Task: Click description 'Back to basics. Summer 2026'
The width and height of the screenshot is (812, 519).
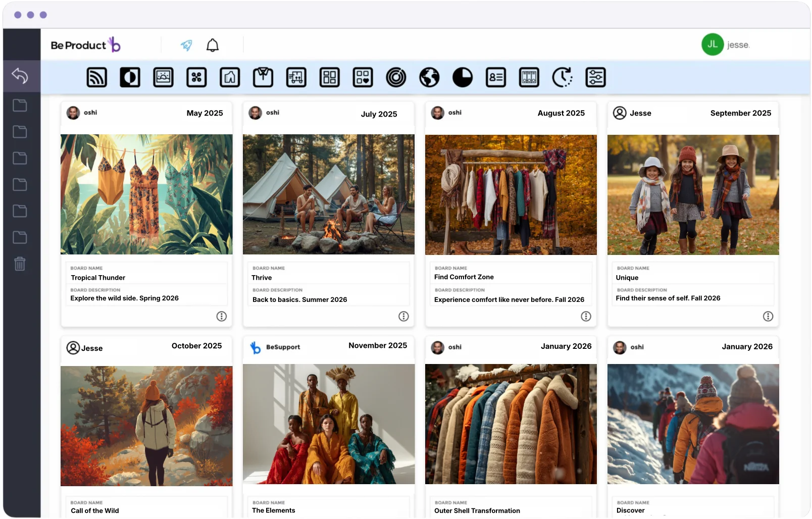Action: point(300,299)
